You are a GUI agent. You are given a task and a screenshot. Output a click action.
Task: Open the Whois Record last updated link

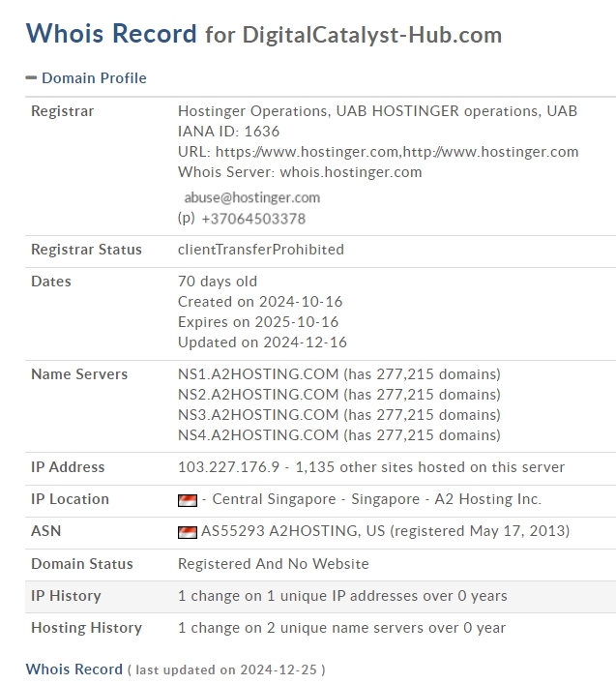74,669
